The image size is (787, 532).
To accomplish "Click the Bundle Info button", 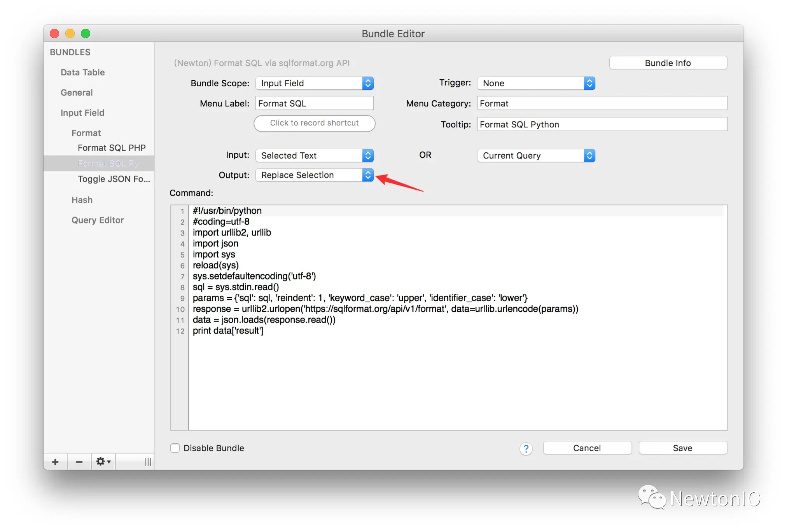I will (x=668, y=63).
